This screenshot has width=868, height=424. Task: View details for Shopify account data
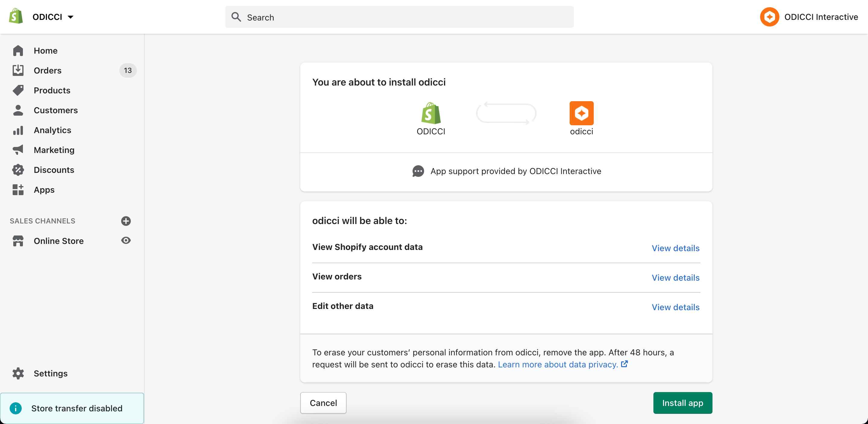pyautogui.click(x=675, y=248)
